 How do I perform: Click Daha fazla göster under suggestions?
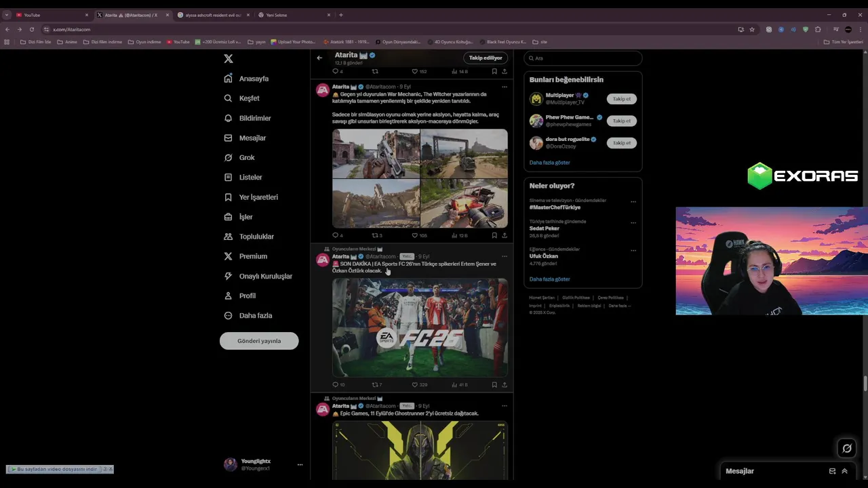click(x=549, y=163)
